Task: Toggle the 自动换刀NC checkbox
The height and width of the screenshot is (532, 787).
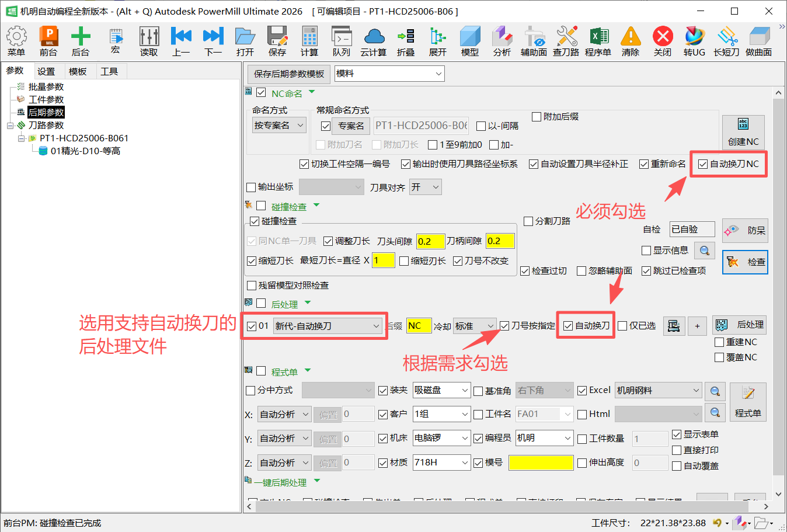Action: pyautogui.click(x=703, y=164)
